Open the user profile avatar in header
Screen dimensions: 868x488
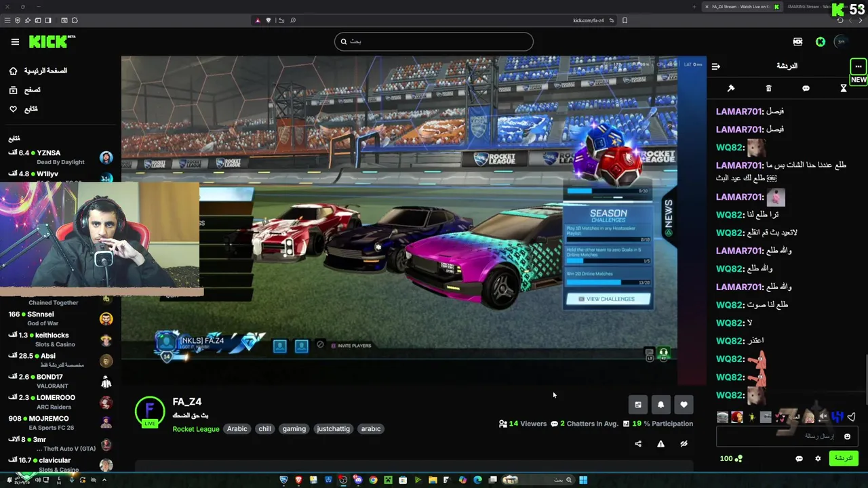pyautogui.click(x=841, y=42)
